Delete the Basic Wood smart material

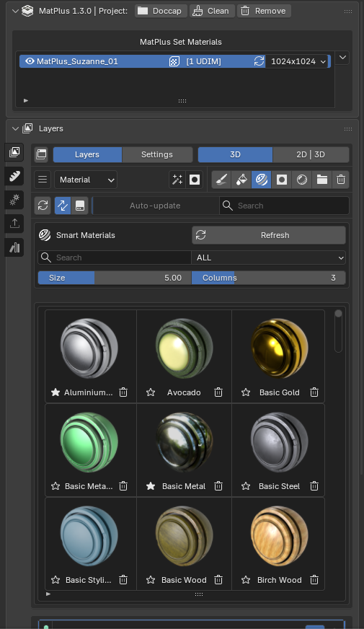(x=218, y=580)
